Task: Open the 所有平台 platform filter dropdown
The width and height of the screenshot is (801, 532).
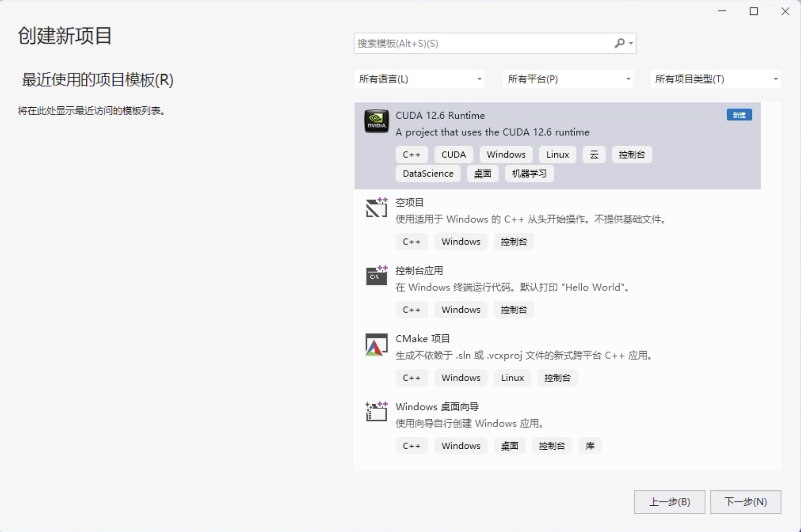Action: pos(568,79)
